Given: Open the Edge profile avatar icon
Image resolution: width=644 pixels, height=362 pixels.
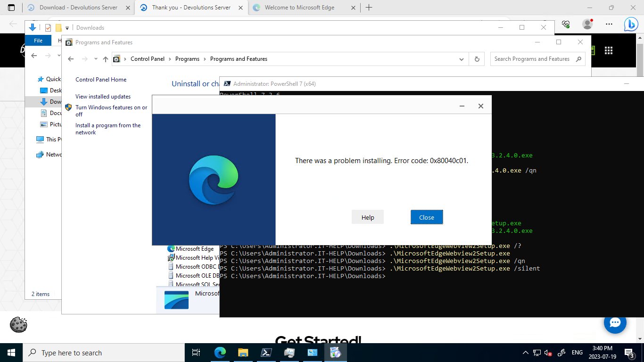Looking at the screenshot, I should coord(587,24).
